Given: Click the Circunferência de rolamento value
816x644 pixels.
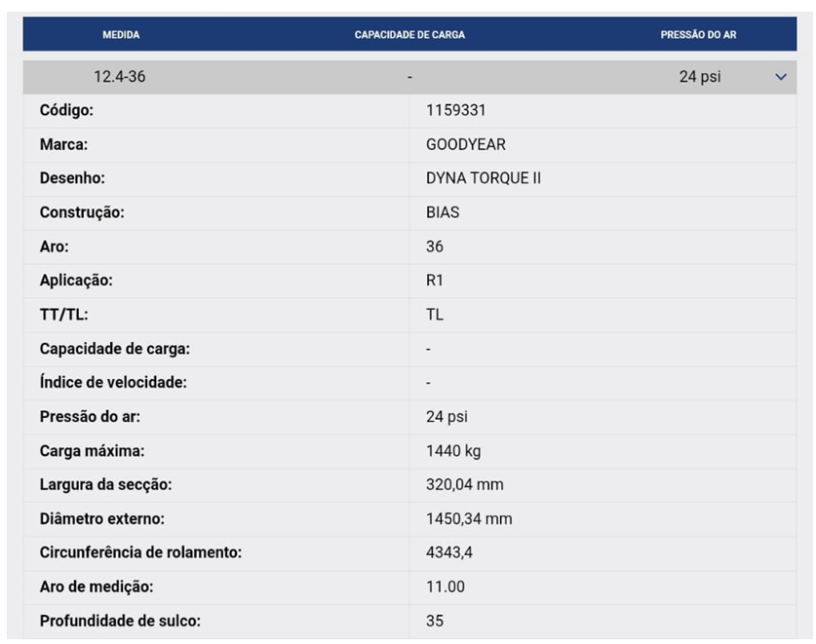Looking at the screenshot, I should tap(449, 552).
